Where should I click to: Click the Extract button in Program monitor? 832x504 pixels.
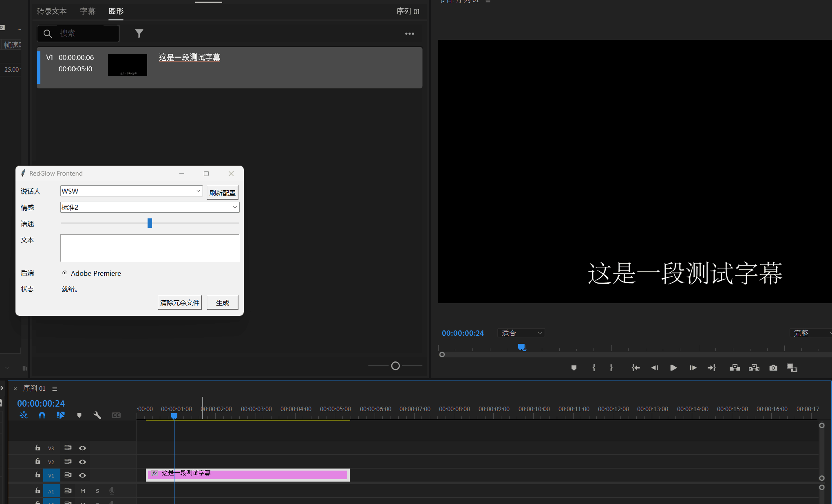click(754, 368)
